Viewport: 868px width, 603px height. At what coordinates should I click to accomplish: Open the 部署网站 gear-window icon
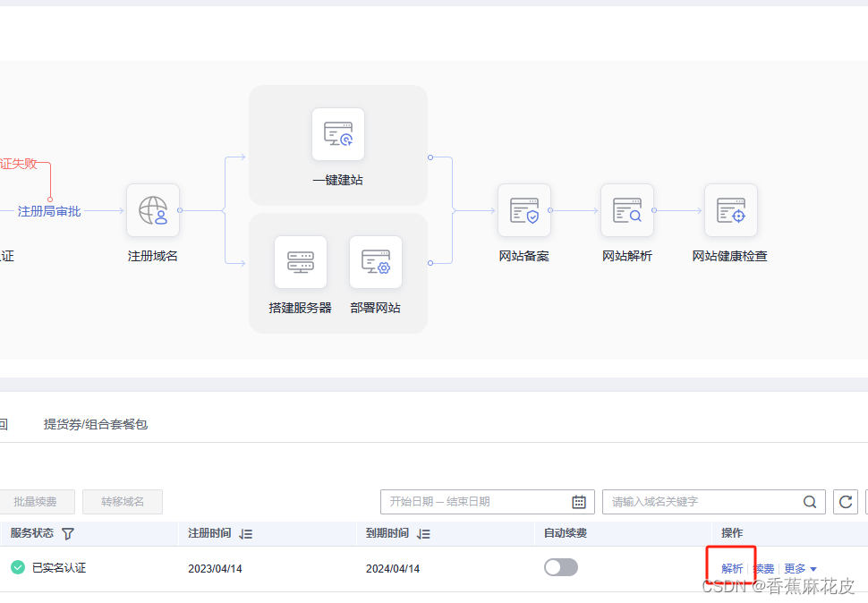(376, 262)
